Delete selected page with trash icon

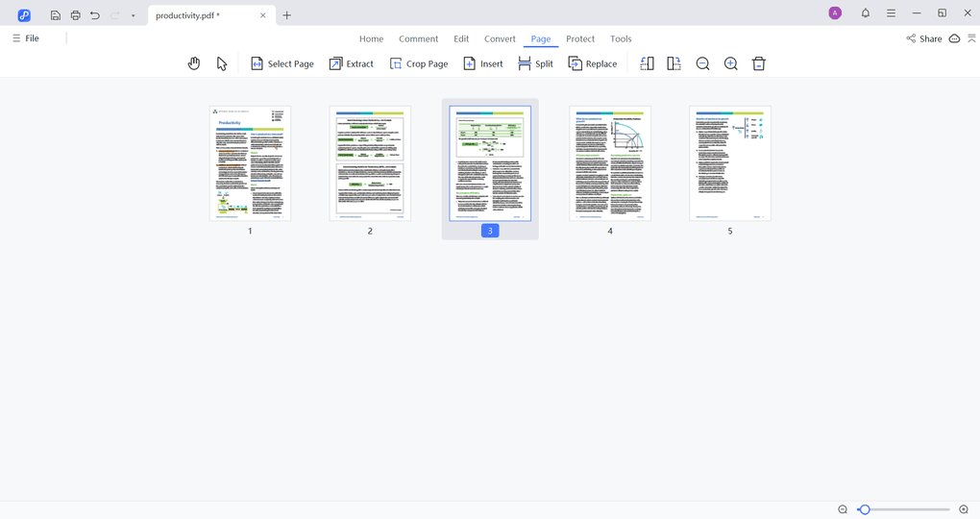point(758,63)
